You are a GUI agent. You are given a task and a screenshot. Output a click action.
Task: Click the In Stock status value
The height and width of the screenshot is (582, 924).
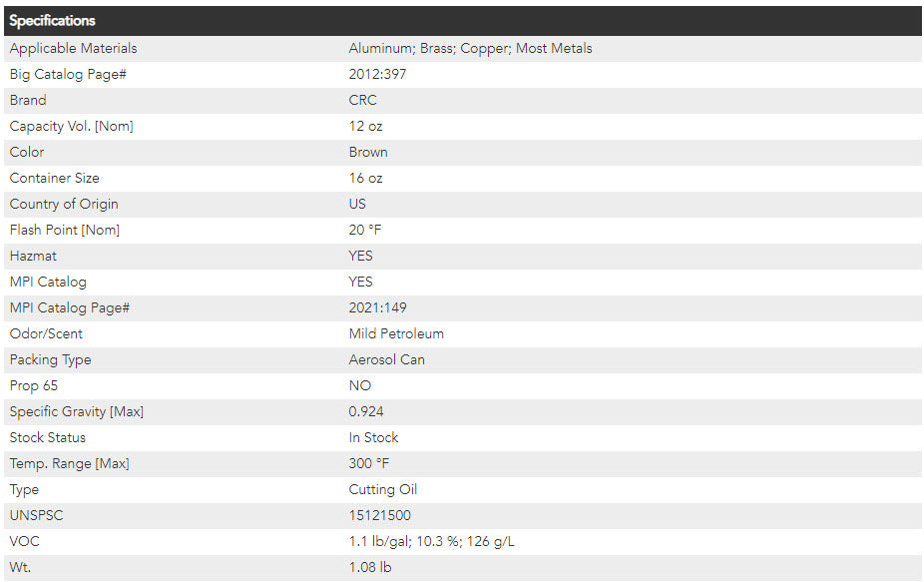pyautogui.click(x=373, y=437)
